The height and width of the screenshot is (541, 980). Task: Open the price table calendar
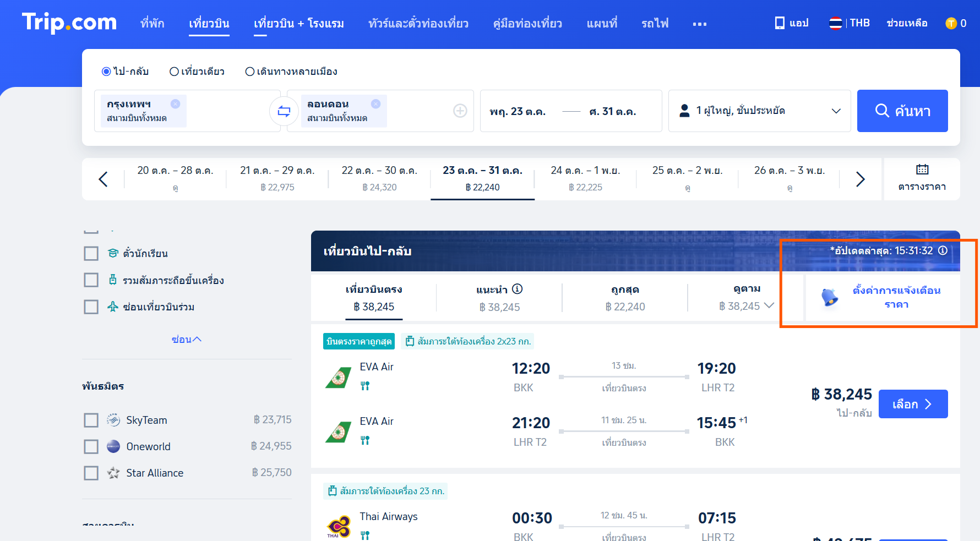pos(922,179)
